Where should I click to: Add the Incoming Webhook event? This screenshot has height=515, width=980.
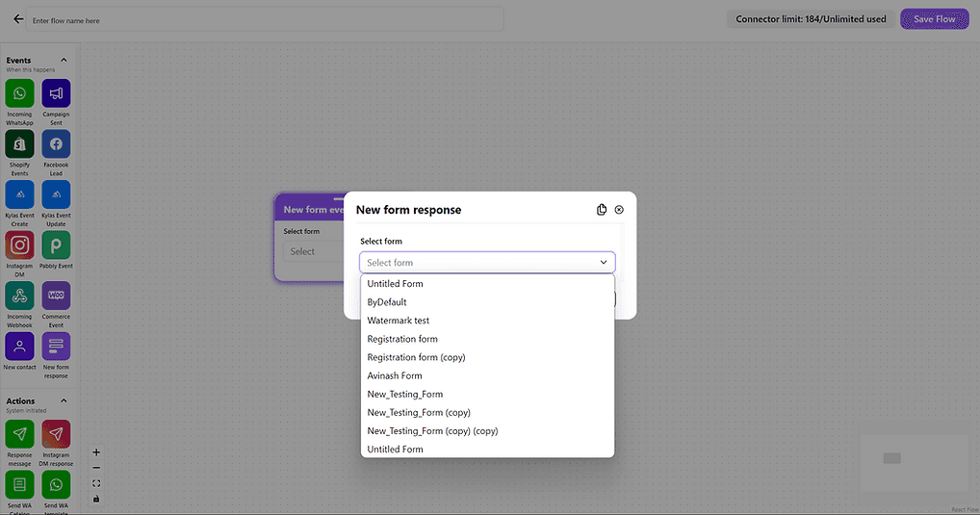click(19, 296)
